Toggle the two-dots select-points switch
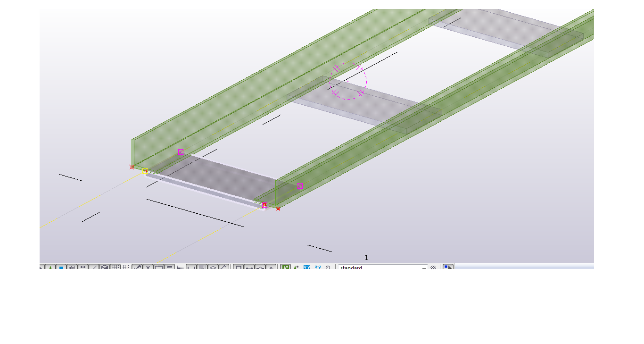 (83, 268)
